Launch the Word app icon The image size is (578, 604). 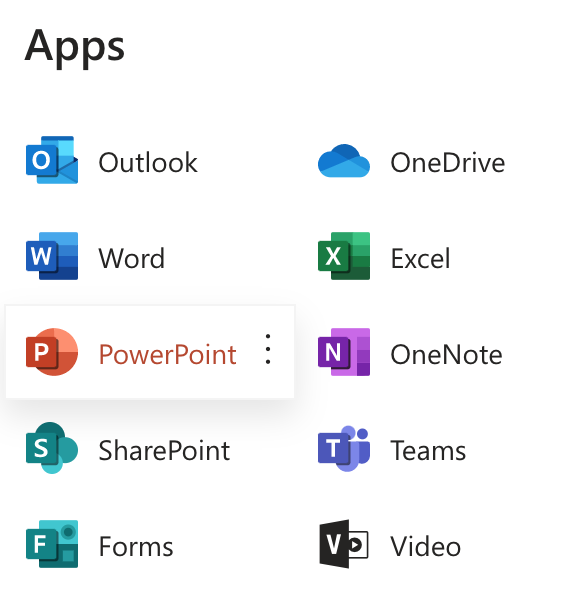52,256
